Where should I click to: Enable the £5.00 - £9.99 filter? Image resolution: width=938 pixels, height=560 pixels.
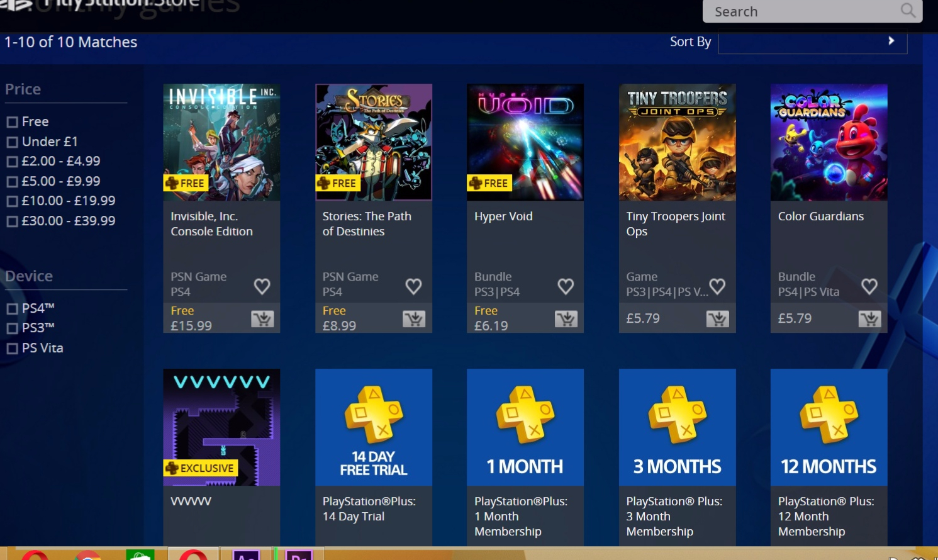[12, 182]
